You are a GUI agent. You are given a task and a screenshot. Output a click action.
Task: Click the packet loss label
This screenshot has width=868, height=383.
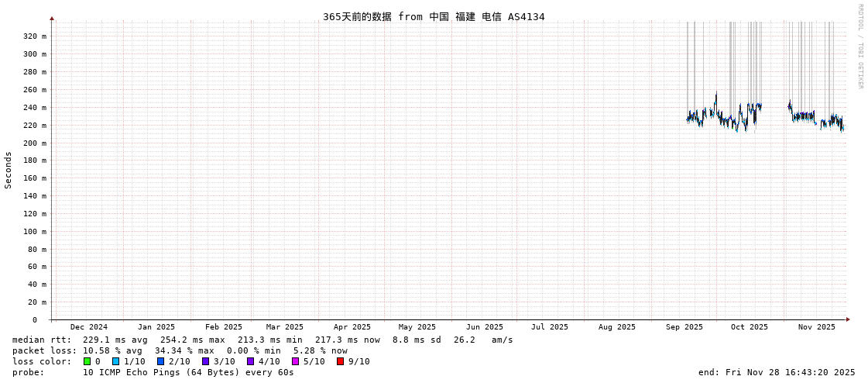45,351
